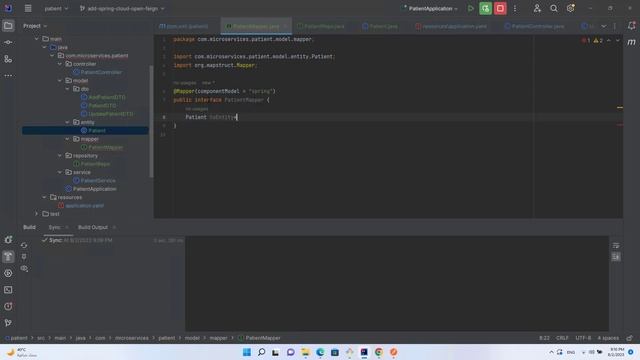
Task: Open the Structure tool window icon
Action: coord(8,59)
